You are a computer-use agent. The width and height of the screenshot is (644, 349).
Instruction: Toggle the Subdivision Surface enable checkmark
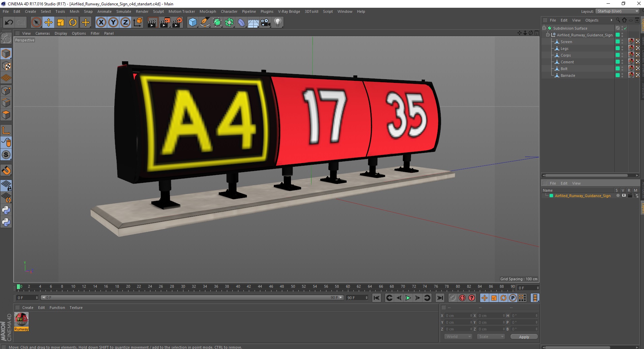point(625,28)
